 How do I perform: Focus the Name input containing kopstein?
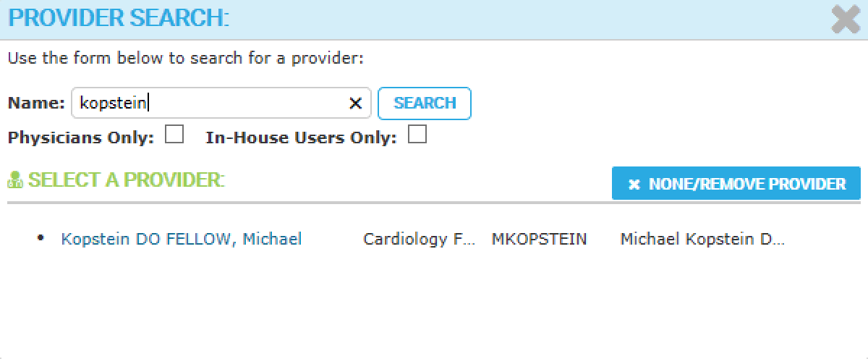click(221, 104)
